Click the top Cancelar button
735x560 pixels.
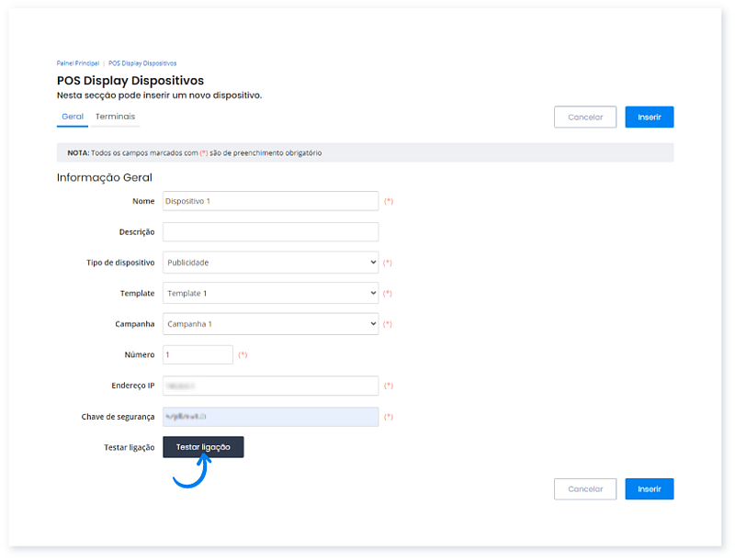tap(585, 118)
